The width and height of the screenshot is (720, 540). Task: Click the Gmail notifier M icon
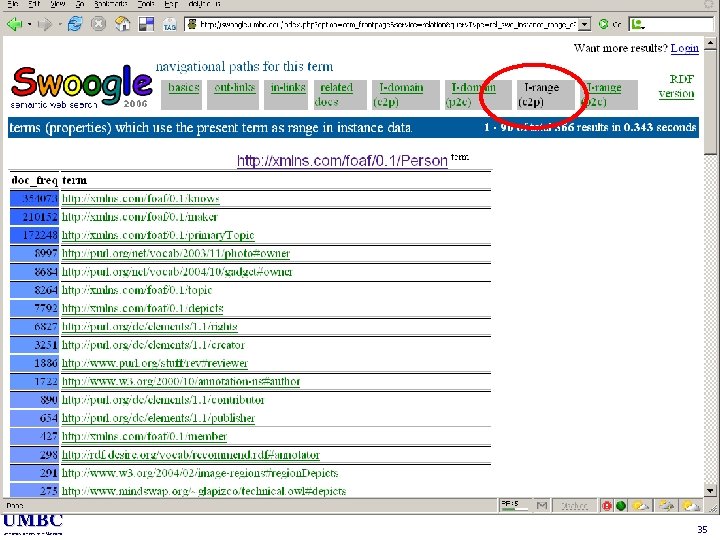[542, 506]
